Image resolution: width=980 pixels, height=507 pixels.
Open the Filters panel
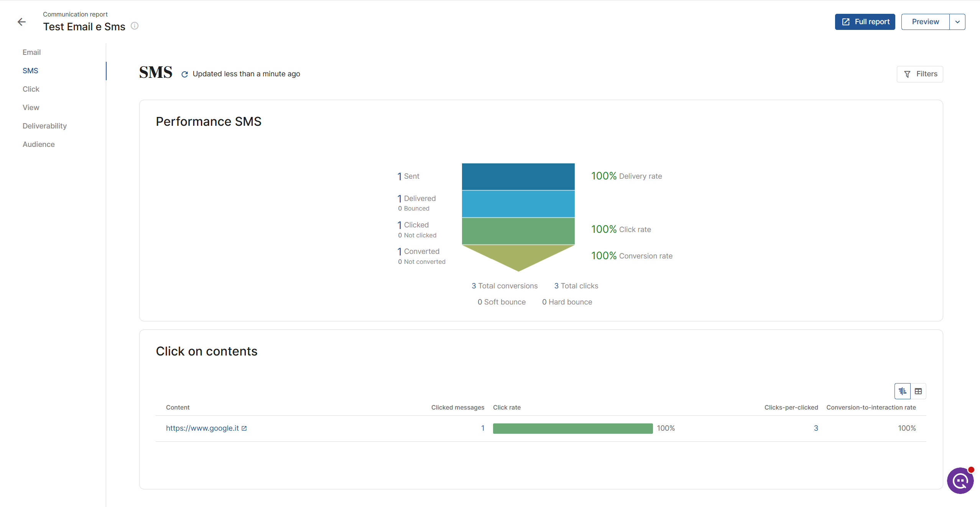click(x=920, y=74)
